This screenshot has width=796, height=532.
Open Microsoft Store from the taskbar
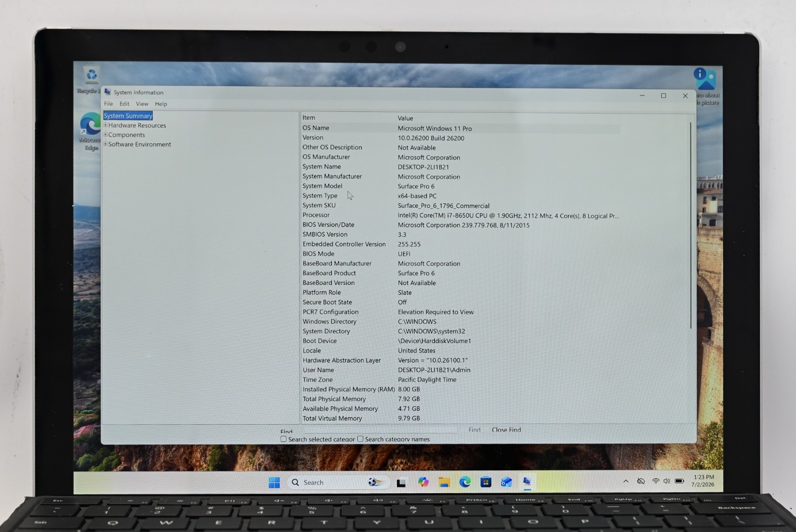[x=486, y=482]
